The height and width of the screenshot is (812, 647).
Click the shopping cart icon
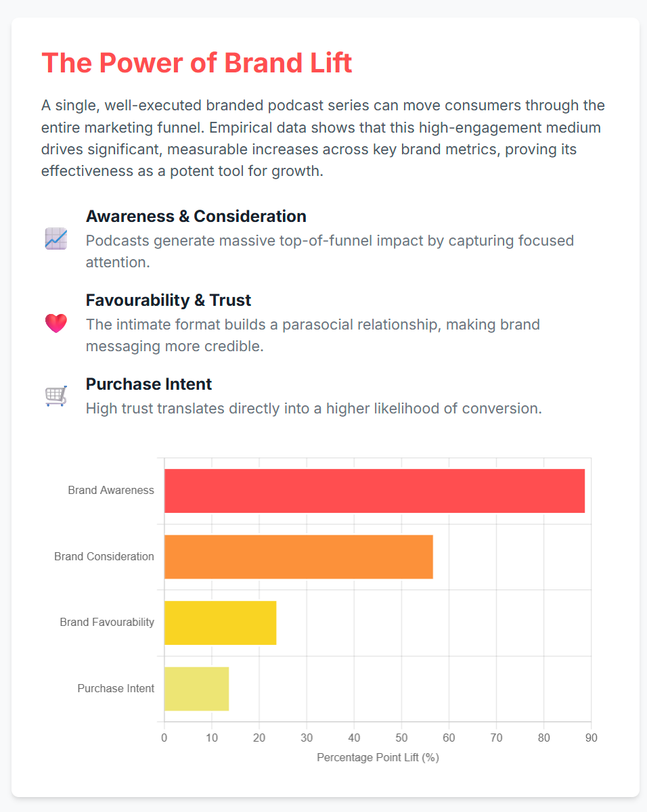click(x=56, y=396)
